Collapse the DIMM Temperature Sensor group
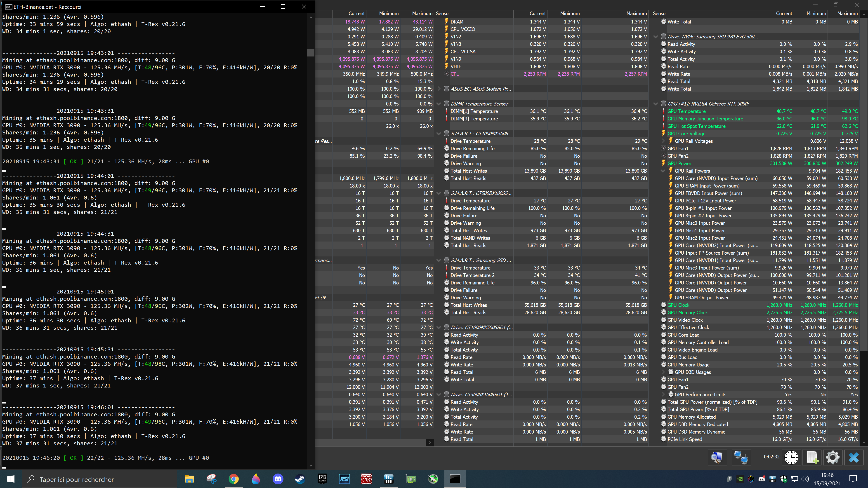 pyautogui.click(x=439, y=104)
